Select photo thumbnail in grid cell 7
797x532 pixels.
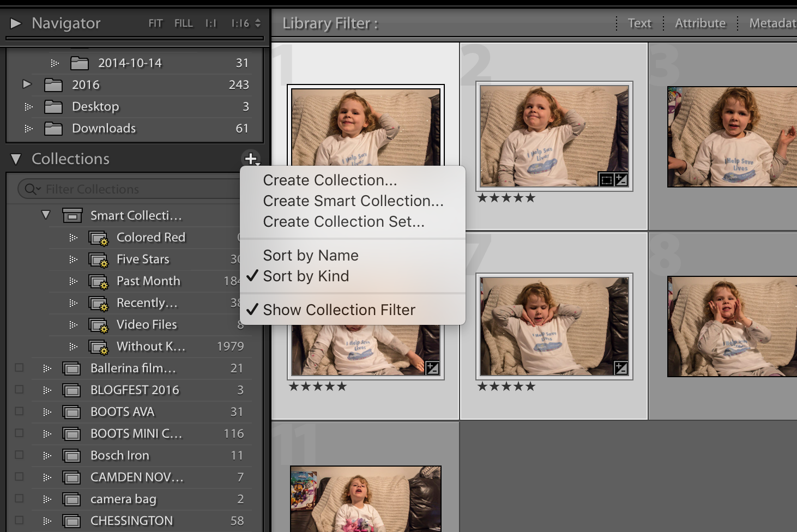(554, 326)
